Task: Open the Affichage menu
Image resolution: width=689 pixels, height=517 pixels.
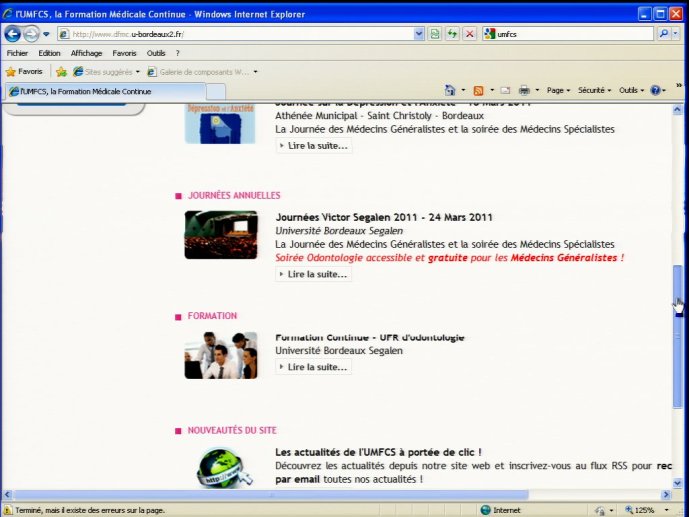Action: pyautogui.click(x=86, y=53)
